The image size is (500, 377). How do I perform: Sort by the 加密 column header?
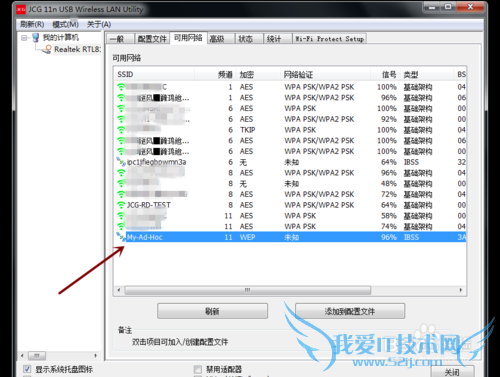[258, 74]
